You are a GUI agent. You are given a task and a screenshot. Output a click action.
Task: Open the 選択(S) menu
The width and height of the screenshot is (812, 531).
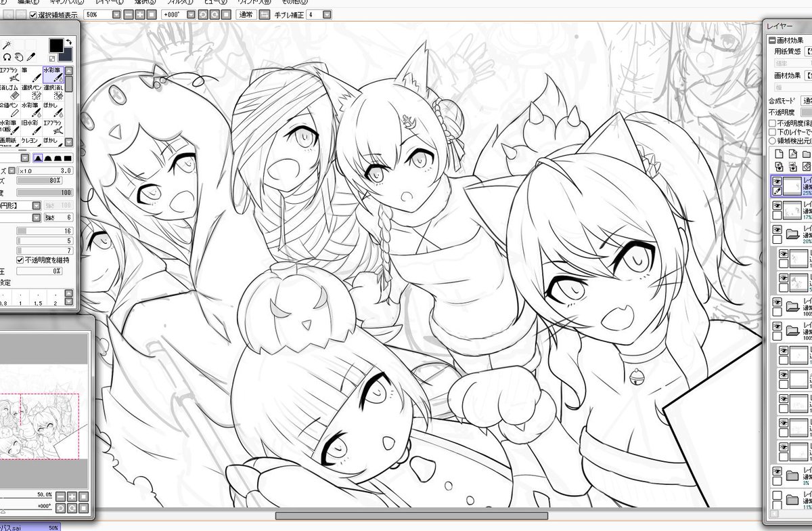tap(145, 2)
